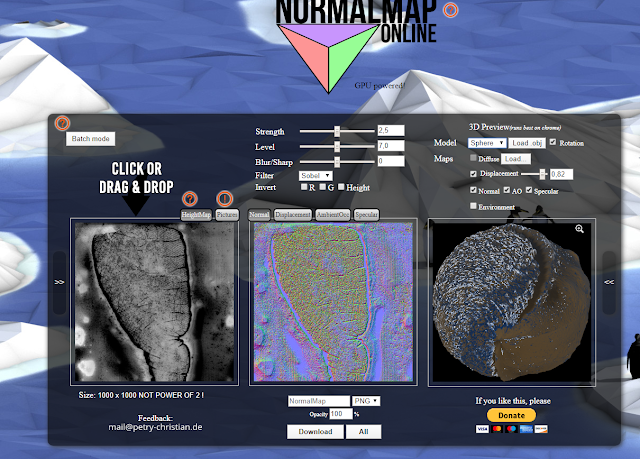The image size is (640, 459).
Task: Click the zoom magnifier in 3D preview
Action: (x=579, y=229)
